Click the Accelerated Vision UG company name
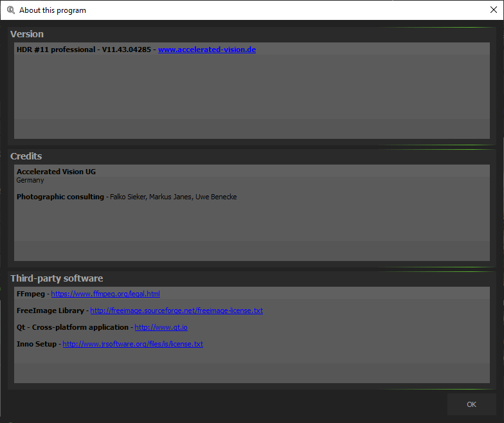 click(56, 172)
